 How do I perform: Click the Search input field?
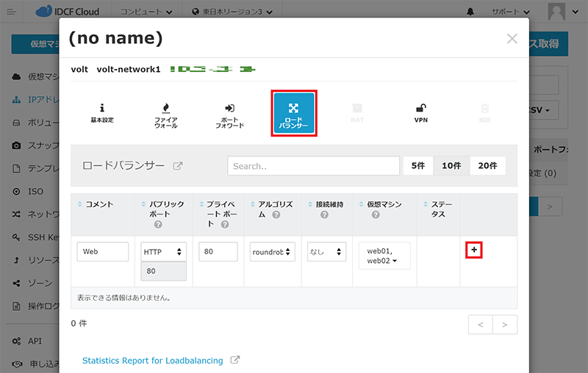pos(313,166)
